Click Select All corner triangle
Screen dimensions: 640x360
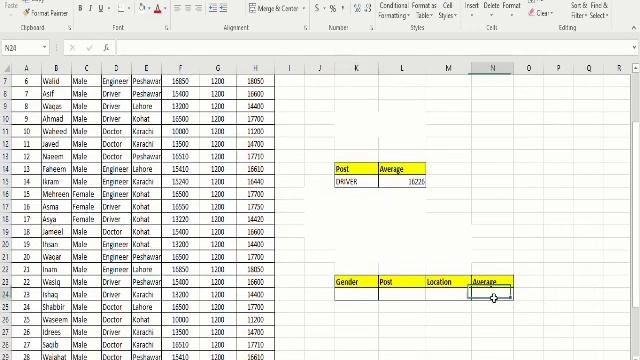tap(6, 68)
